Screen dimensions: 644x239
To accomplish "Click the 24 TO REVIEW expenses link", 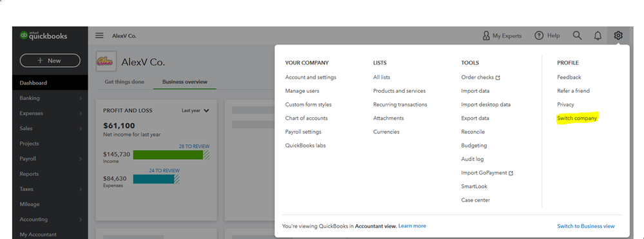I will pos(164,171).
